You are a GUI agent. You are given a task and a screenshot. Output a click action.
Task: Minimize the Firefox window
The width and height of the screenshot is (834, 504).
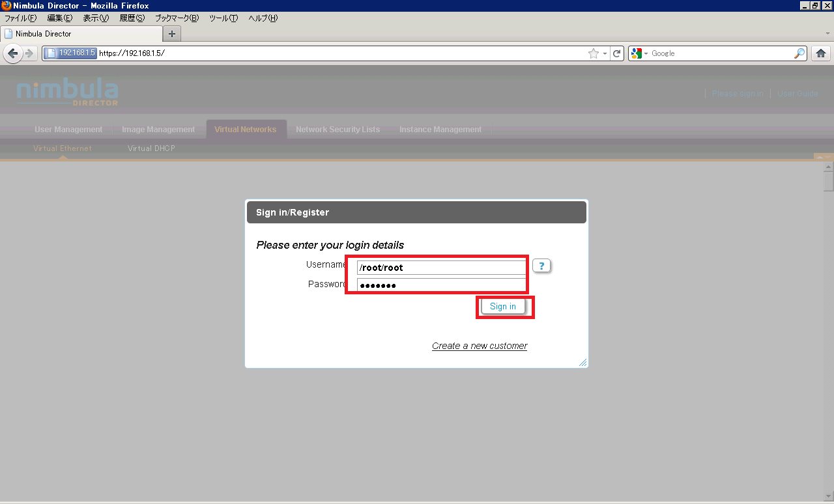(805, 6)
